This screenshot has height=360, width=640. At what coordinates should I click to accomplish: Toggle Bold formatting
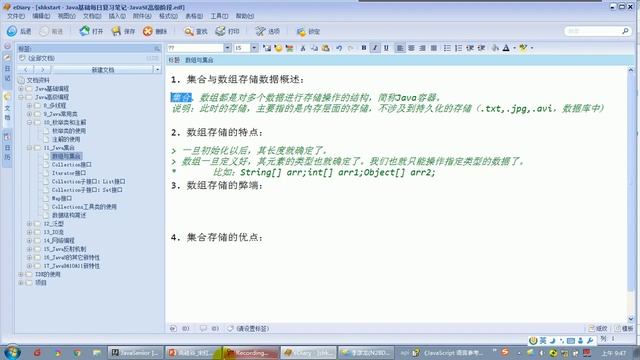click(364, 48)
